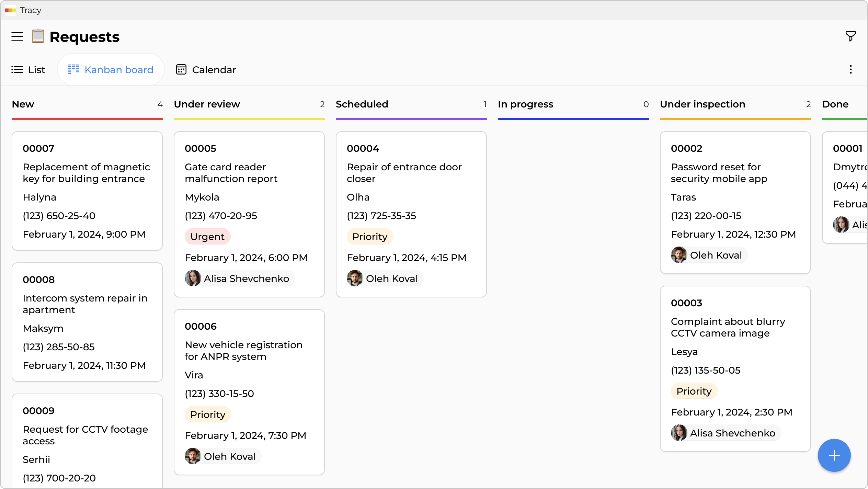Open request card 00007 magnetic key replacement
The image size is (868, 489).
click(87, 191)
